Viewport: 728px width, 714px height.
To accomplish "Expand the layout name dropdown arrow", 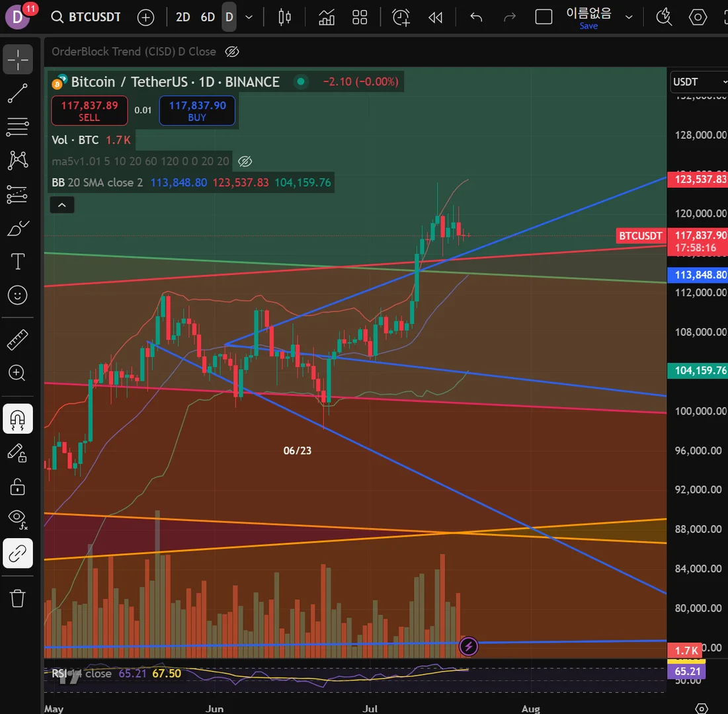I will tap(629, 18).
